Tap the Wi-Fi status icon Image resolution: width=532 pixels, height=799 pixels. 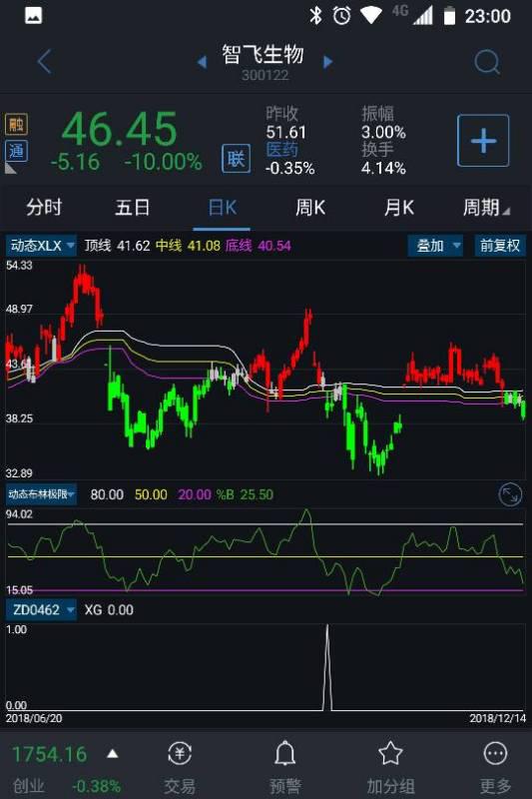pos(371,16)
